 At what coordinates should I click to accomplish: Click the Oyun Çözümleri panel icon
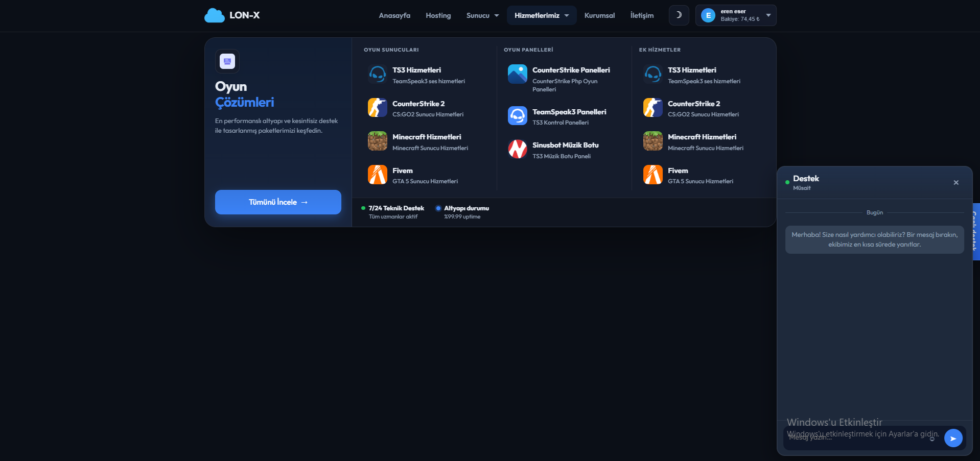tap(227, 61)
